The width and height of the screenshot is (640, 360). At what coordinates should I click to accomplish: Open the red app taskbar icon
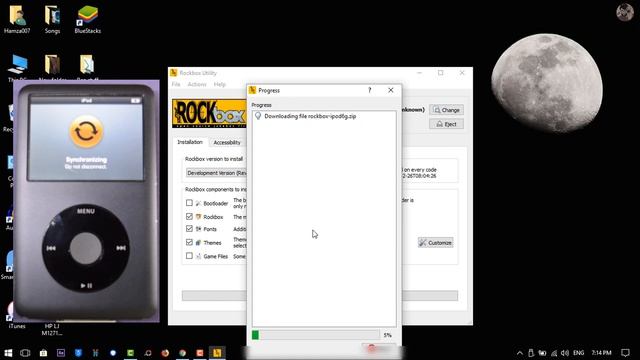(200, 353)
